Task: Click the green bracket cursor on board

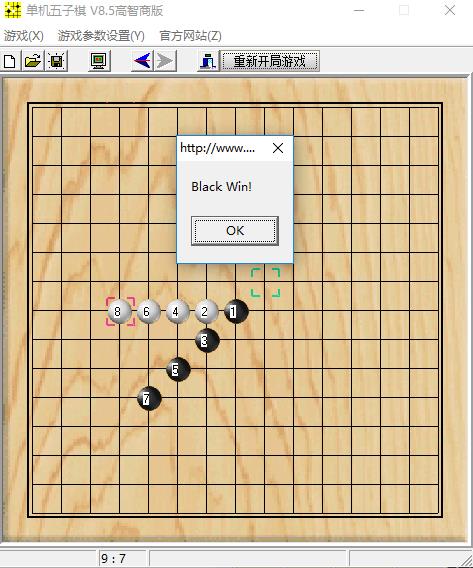Action: pyautogui.click(x=265, y=283)
